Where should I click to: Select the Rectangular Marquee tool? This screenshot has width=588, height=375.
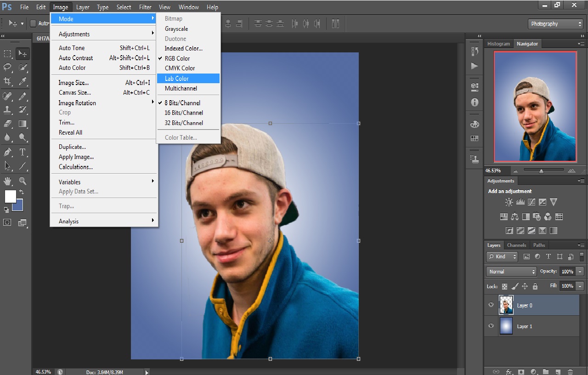[x=7, y=54]
